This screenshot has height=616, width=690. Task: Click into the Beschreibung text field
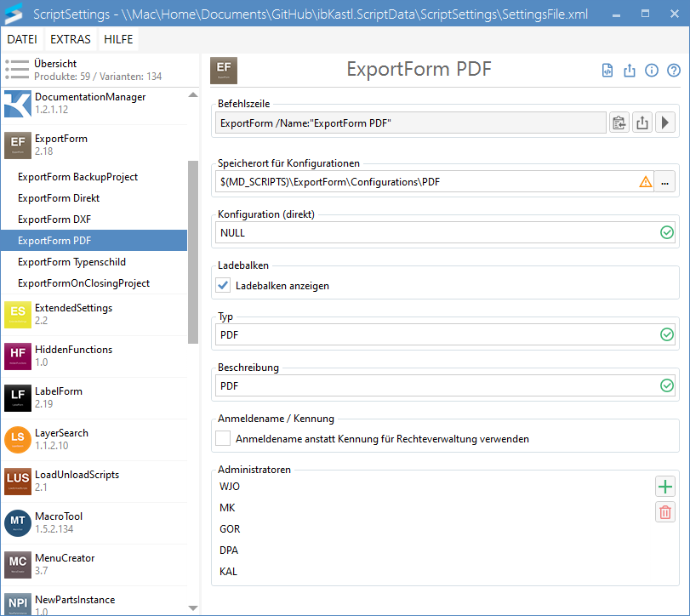434,385
